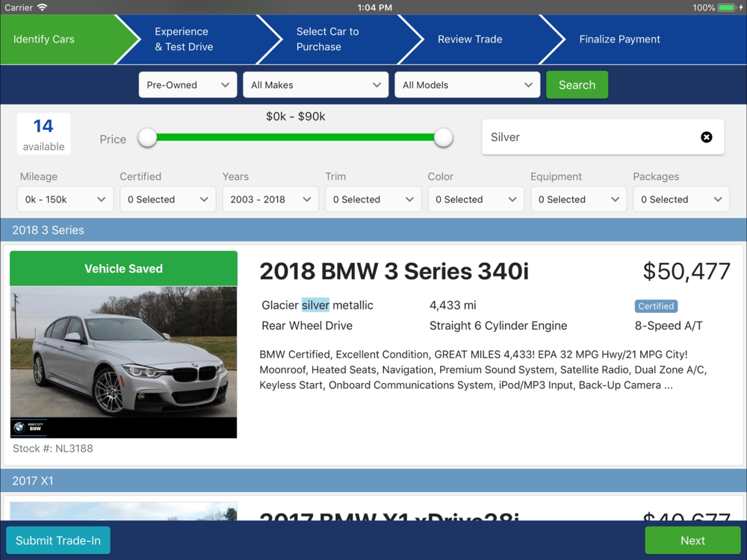Expand the Color filter dropdown
The height and width of the screenshot is (560, 747).
[476, 199]
